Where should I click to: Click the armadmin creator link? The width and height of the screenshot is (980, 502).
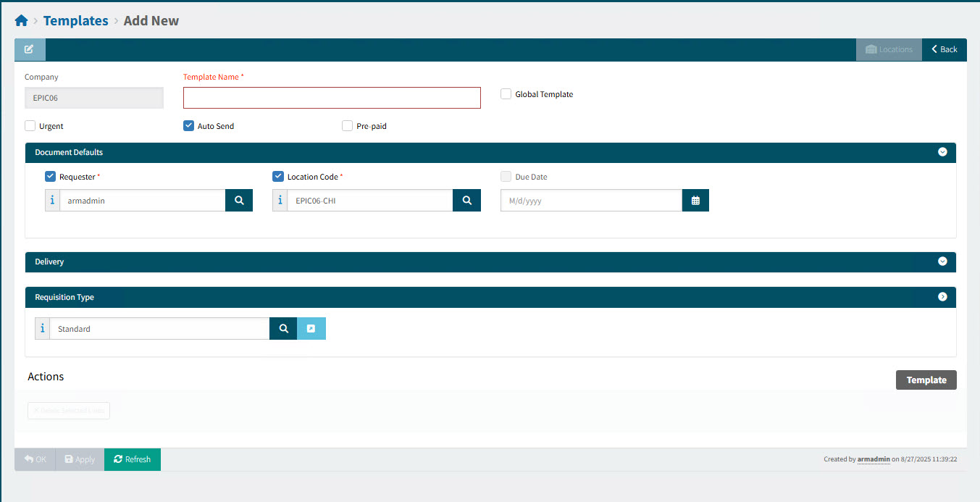[x=873, y=459]
